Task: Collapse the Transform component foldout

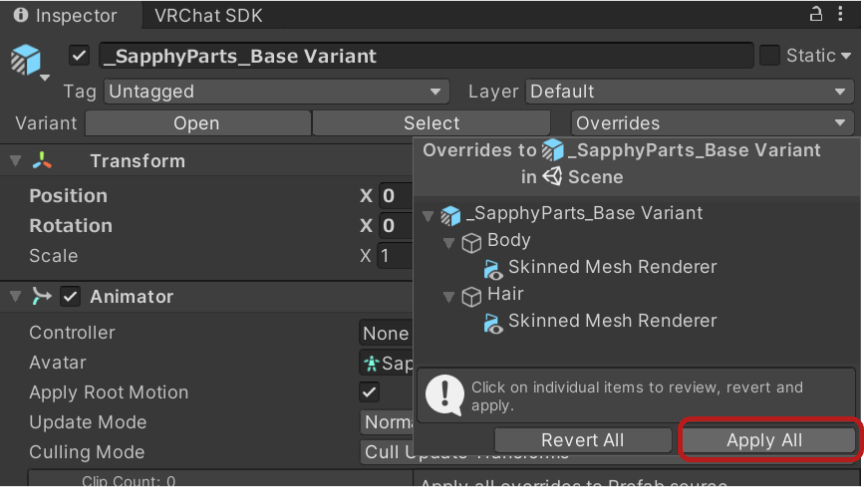Action: click(15, 161)
